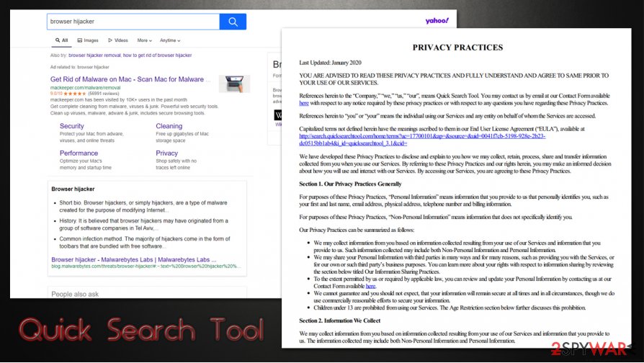Image resolution: width=644 pixels, height=363 pixels.
Task: Open the Performance sublink
Action: [79, 153]
